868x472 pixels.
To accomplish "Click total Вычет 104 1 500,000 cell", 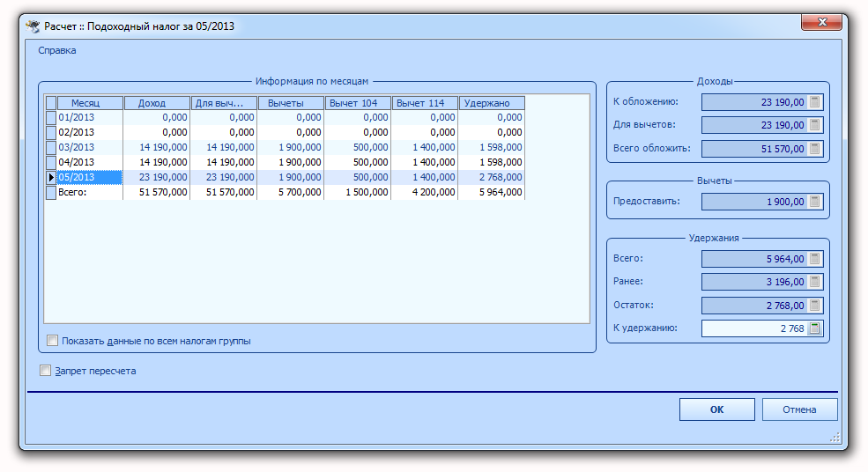I will tap(358, 192).
